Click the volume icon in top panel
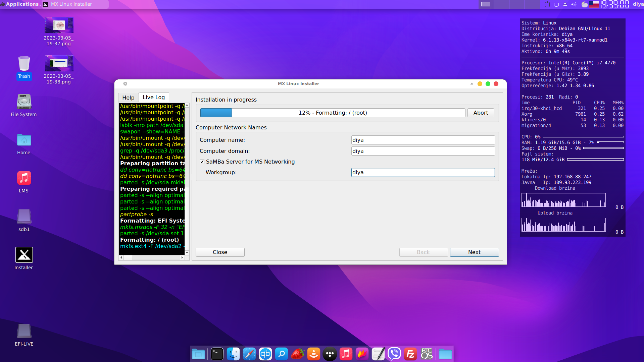Image resolution: width=644 pixels, height=362 pixels. tap(574, 4)
